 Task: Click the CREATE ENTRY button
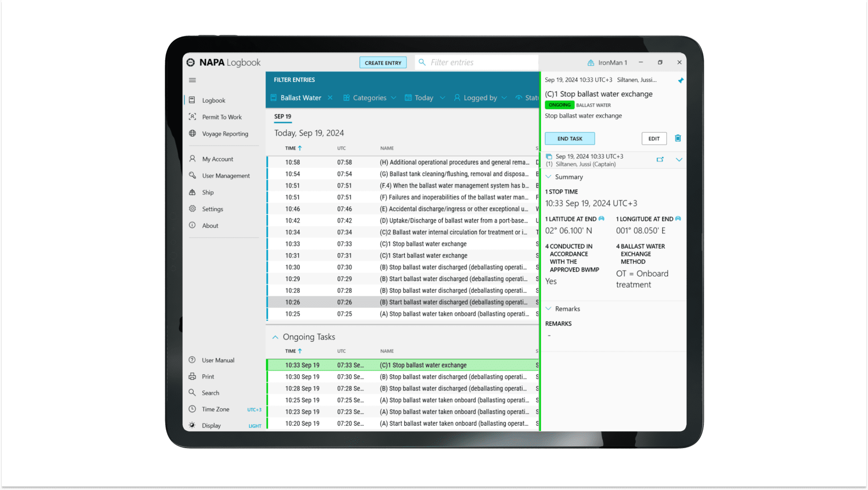click(383, 62)
